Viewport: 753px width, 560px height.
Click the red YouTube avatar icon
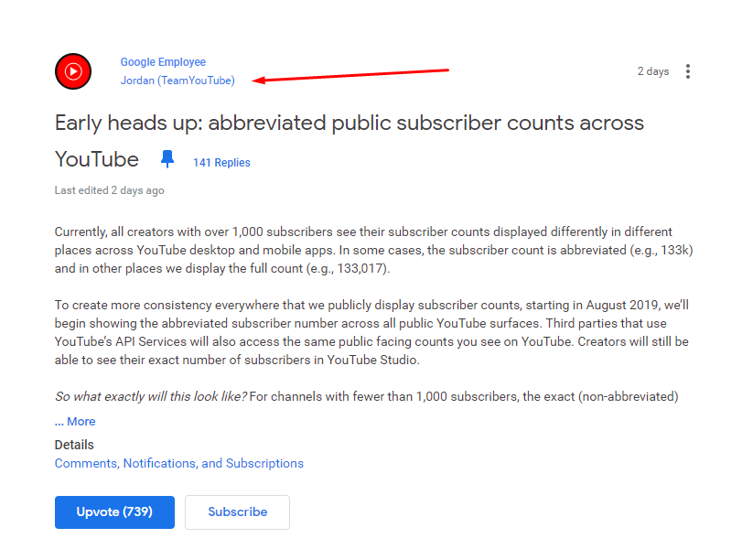(73, 71)
